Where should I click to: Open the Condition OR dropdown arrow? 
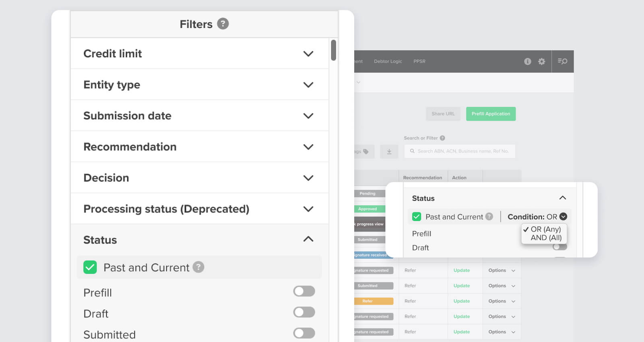click(563, 216)
